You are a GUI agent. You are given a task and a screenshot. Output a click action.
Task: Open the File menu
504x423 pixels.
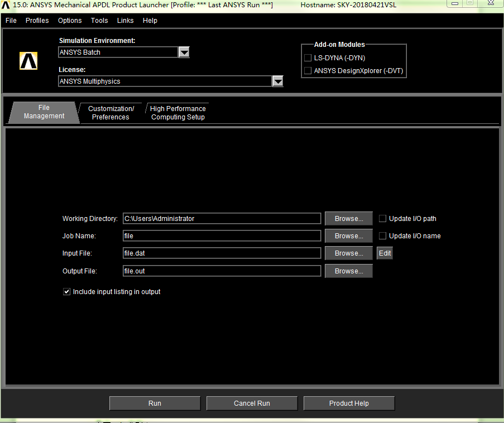11,21
